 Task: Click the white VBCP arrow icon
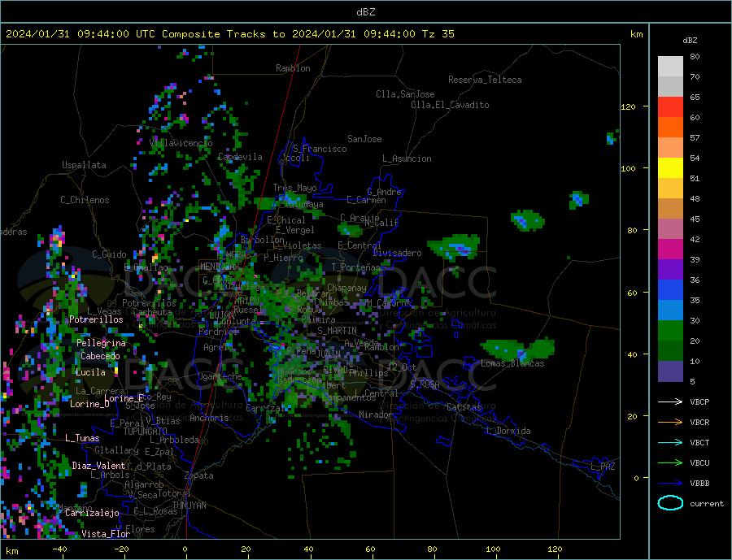coord(670,402)
